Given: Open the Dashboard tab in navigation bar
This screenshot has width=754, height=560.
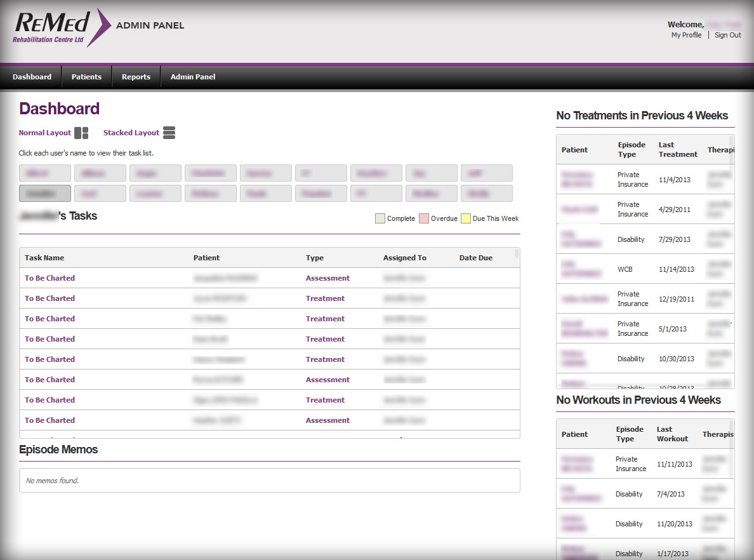Looking at the screenshot, I should point(32,77).
